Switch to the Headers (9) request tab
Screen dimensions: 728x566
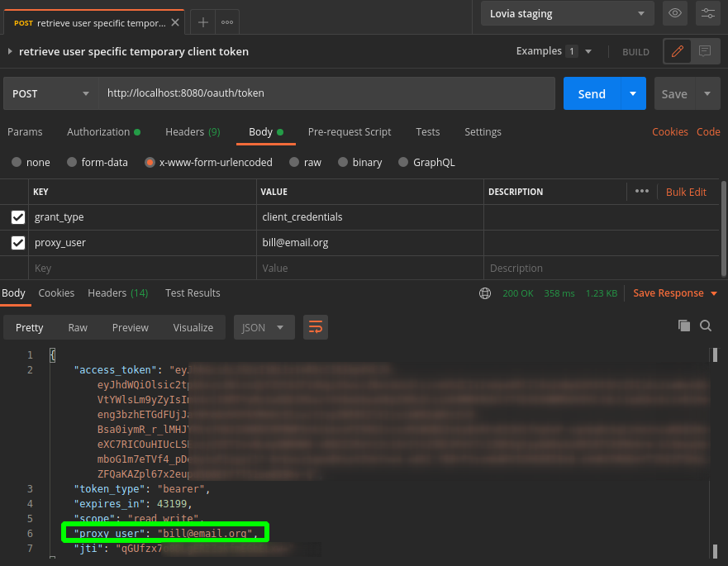tap(193, 132)
